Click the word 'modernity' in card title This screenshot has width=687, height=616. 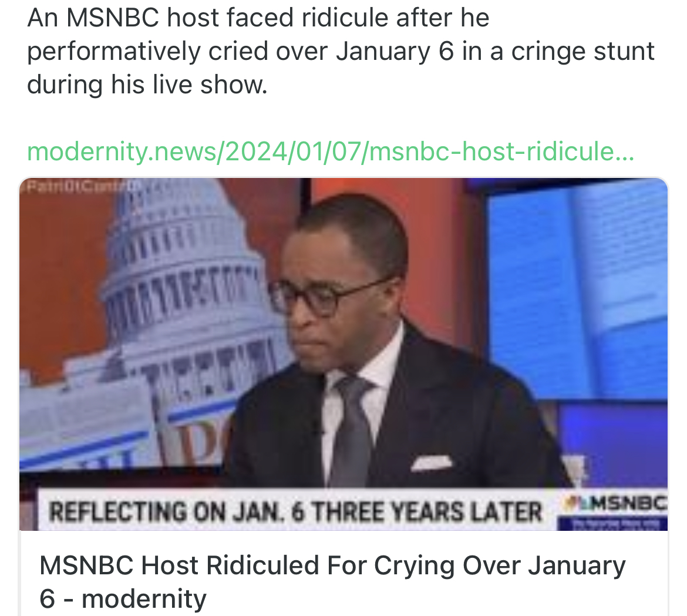144,599
